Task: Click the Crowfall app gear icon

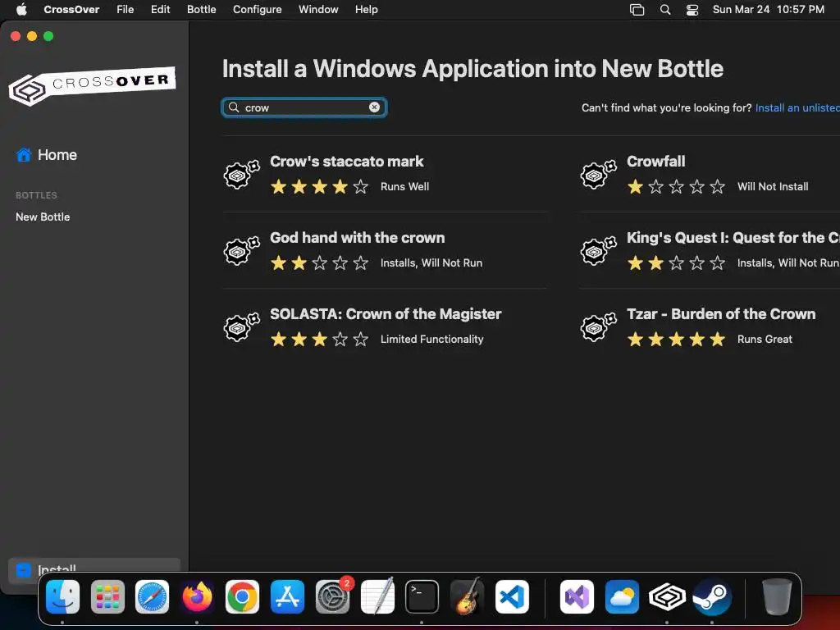Action: coord(598,174)
